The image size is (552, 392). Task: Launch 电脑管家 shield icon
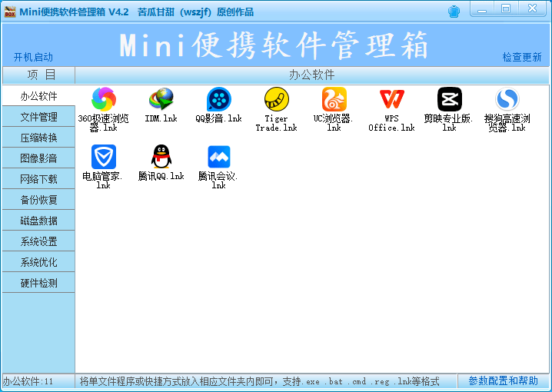pyautogui.click(x=104, y=157)
